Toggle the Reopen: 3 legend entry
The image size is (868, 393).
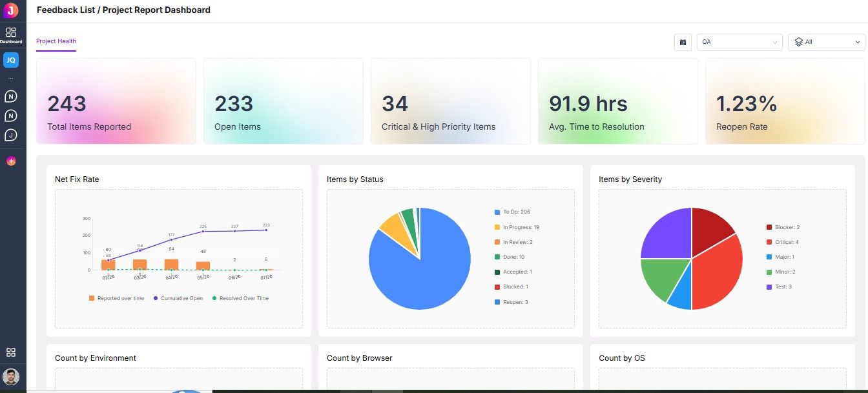click(512, 302)
